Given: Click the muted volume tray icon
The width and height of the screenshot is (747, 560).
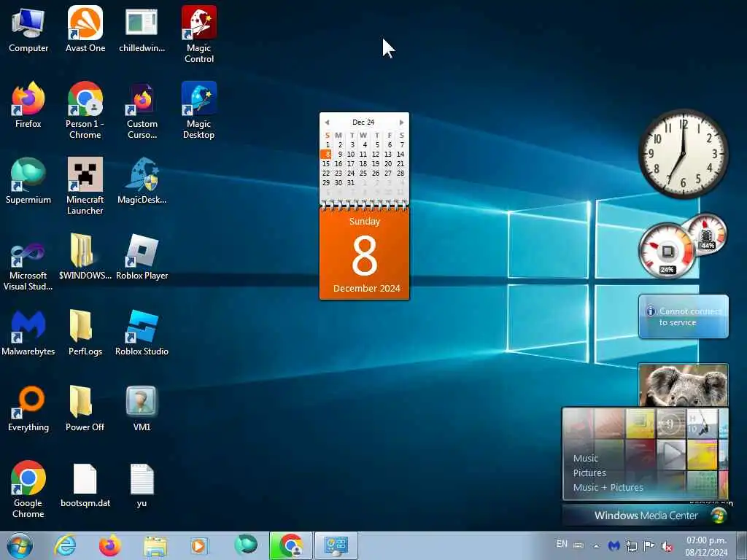Looking at the screenshot, I should 667,546.
